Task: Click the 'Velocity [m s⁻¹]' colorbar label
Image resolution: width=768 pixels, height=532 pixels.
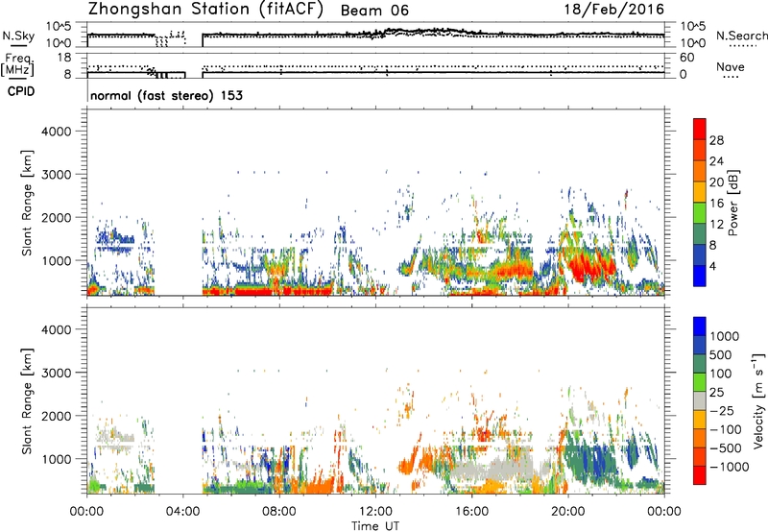Action: click(758, 400)
